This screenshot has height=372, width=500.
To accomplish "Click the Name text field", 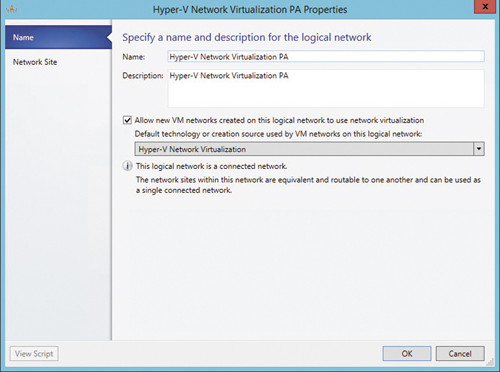I will (326, 57).
